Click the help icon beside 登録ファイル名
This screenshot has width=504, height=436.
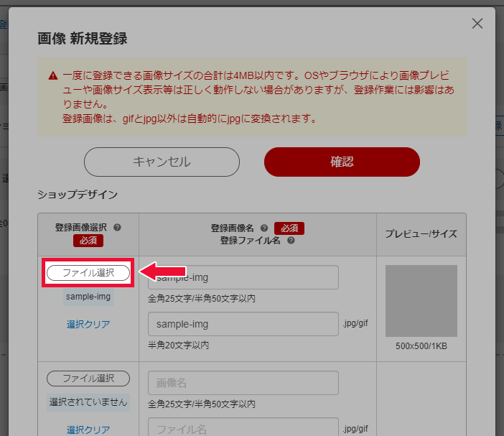(291, 241)
